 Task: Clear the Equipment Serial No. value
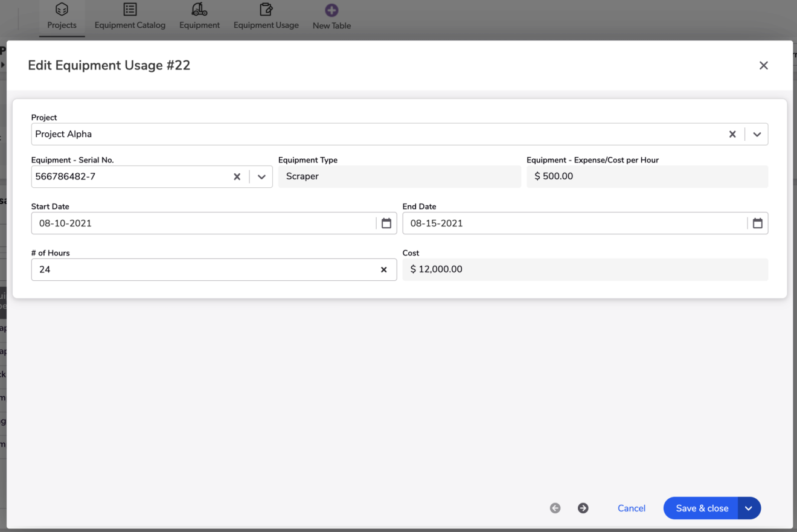click(237, 177)
